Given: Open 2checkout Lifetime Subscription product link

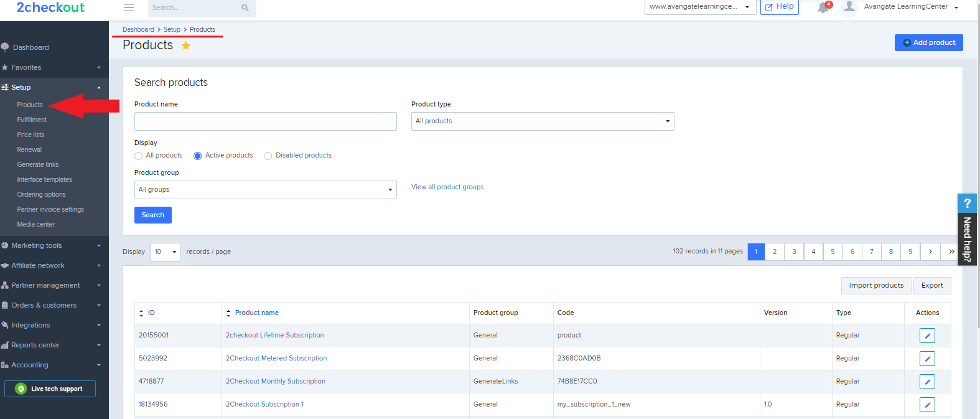Looking at the screenshot, I should (x=275, y=335).
